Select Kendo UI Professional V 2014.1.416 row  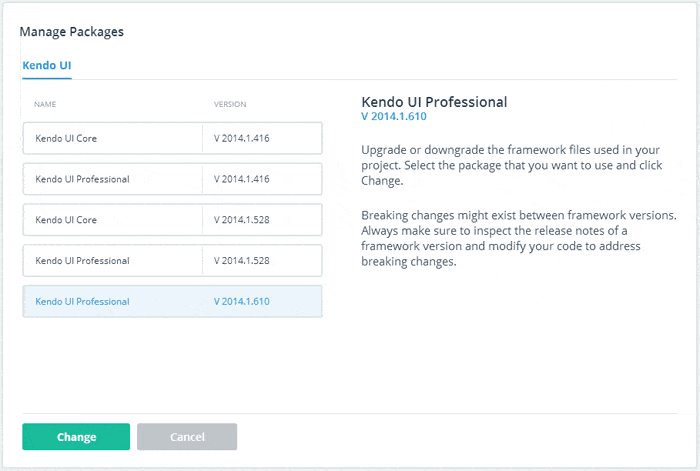tap(172, 179)
